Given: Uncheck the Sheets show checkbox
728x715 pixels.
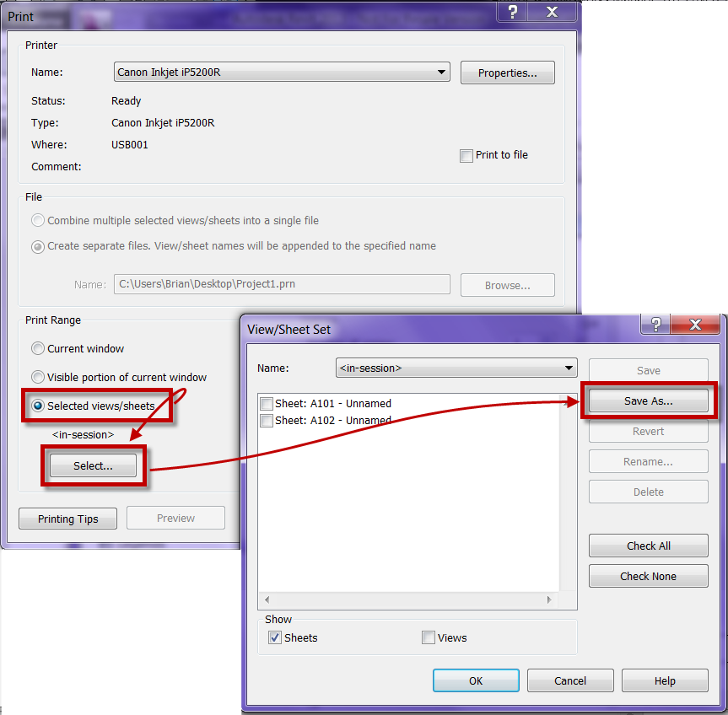Looking at the screenshot, I should tap(275, 637).
